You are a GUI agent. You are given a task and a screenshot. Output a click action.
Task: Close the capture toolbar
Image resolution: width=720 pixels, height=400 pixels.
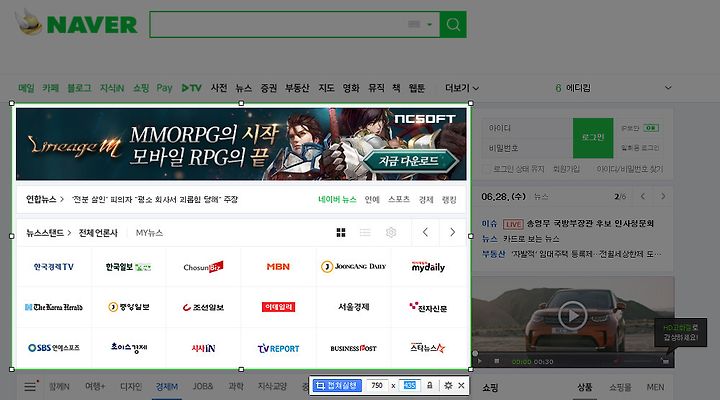pyautogui.click(x=461, y=385)
